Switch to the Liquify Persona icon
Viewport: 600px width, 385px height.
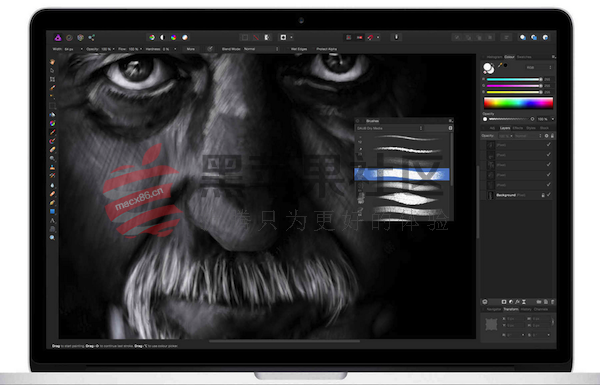[69, 38]
